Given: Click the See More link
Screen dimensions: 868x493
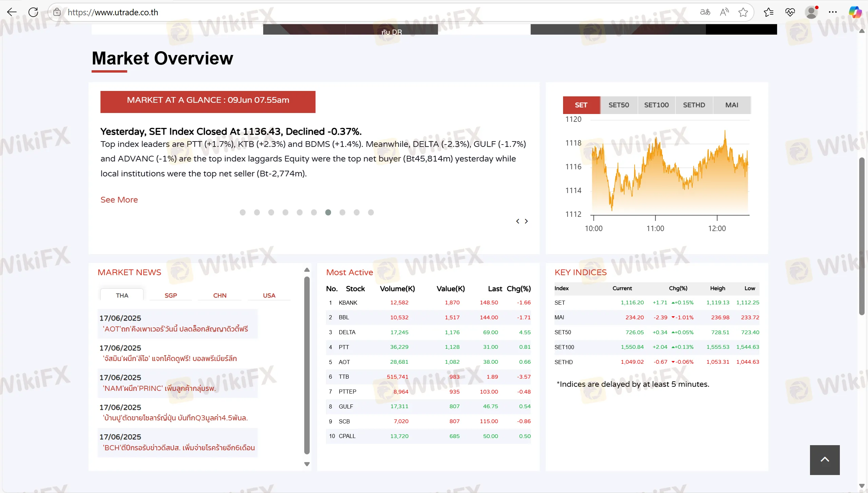Looking at the screenshot, I should 119,200.
